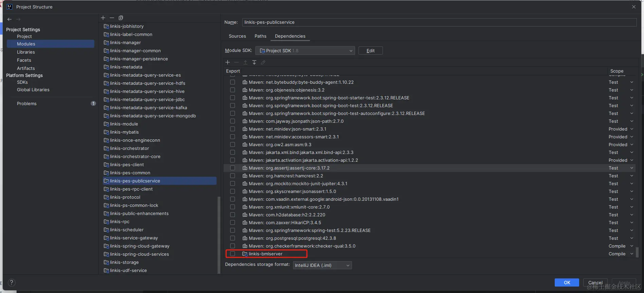Click the Problems count badge

point(93,103)
